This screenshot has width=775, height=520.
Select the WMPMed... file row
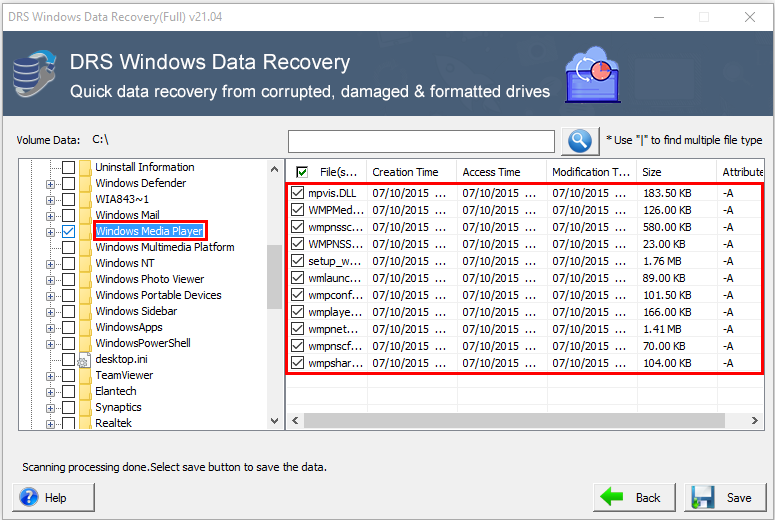click(x=525, y=210)
